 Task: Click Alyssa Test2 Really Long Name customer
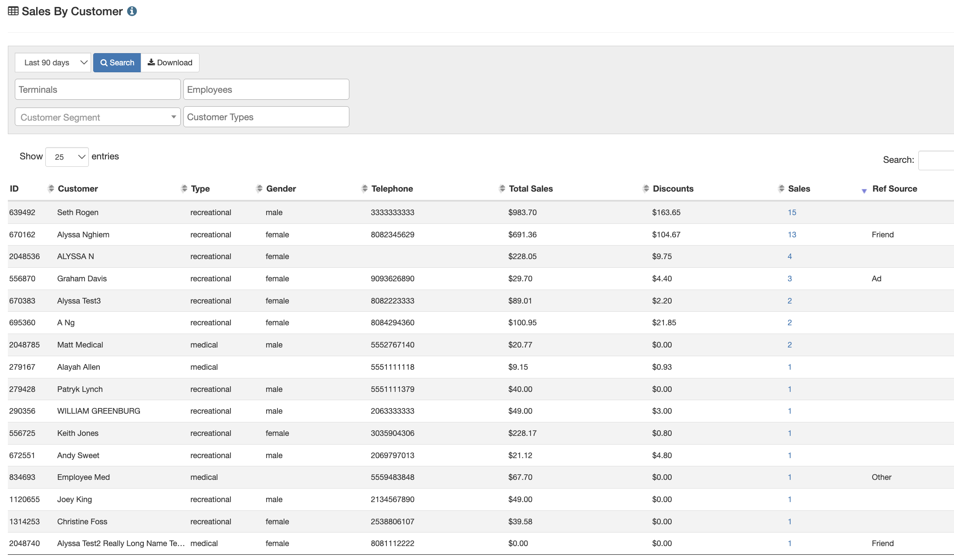click(x=121, y=543)
